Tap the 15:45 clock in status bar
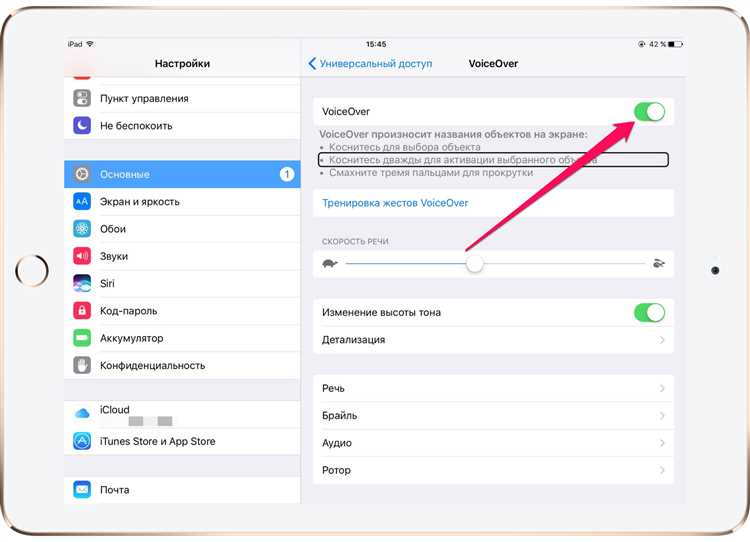Viewport: 750px width, 542px height. coord(376,44)
